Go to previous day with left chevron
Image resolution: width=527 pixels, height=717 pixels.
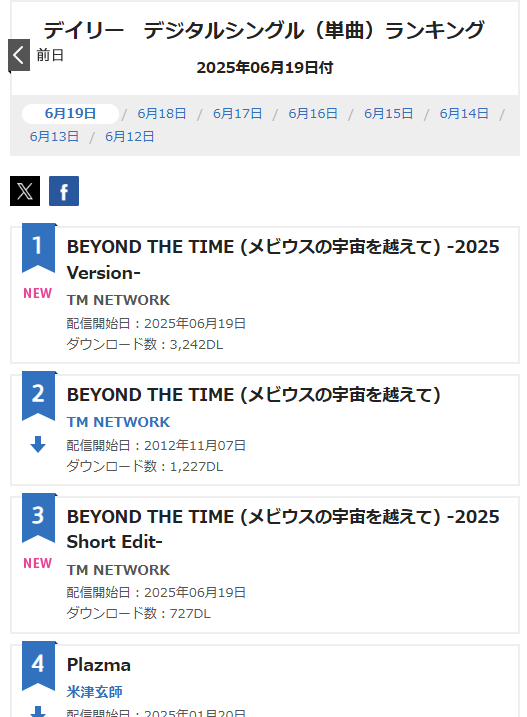(19, 55)
